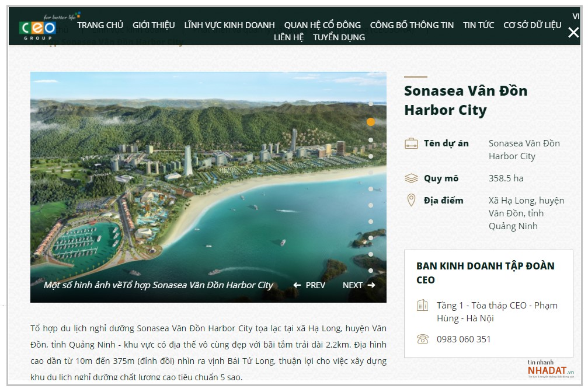The height and width of the screenshot is (389, 588).
Task: Click the layers icon beside Quy mô
Action: point(412,178)
